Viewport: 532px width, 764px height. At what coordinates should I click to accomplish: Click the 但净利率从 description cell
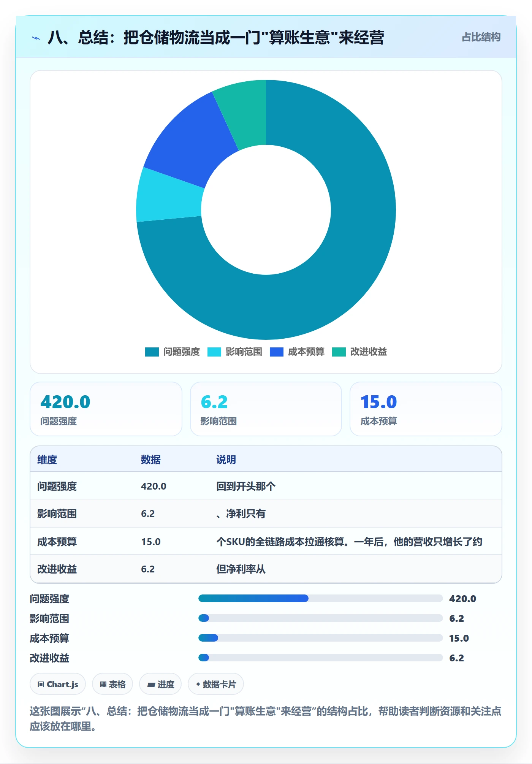[241, 569]
